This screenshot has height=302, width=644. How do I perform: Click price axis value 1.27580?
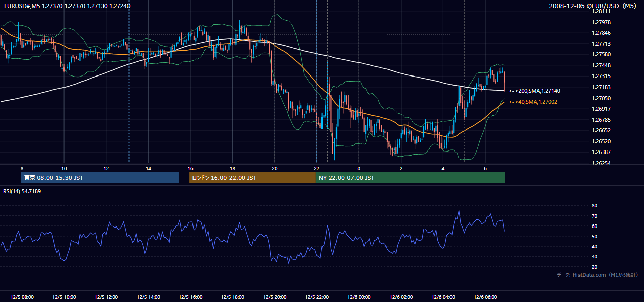[x=601, y=54]
